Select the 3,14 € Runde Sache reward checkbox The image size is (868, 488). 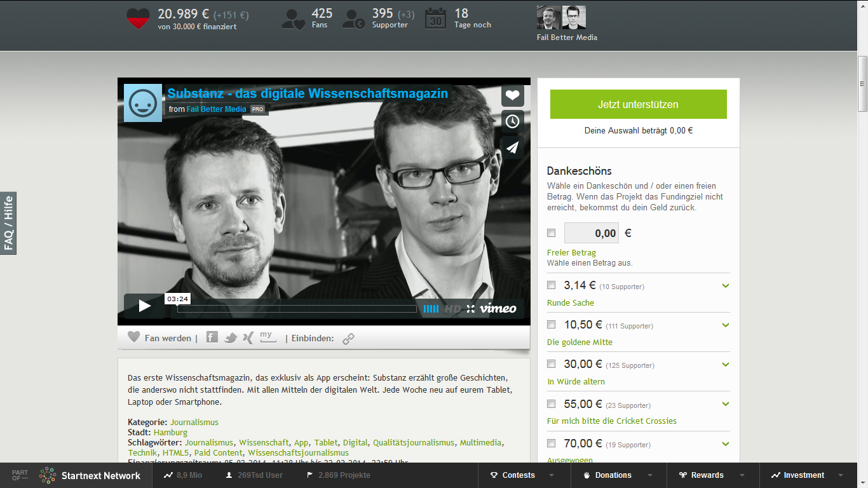(552, 285)
